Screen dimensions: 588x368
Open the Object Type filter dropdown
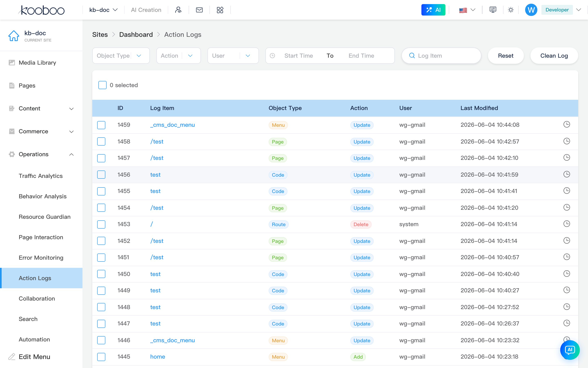pos(121,55)
